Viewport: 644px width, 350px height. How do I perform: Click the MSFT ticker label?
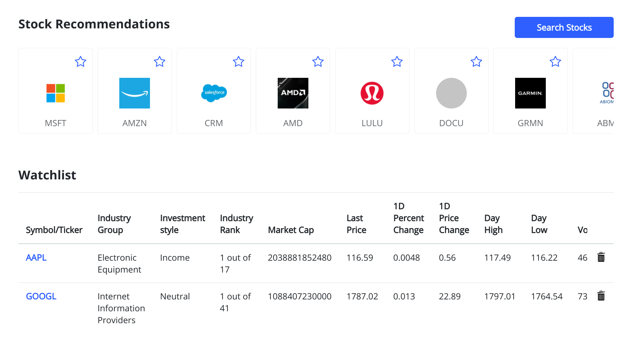[56, 123]
